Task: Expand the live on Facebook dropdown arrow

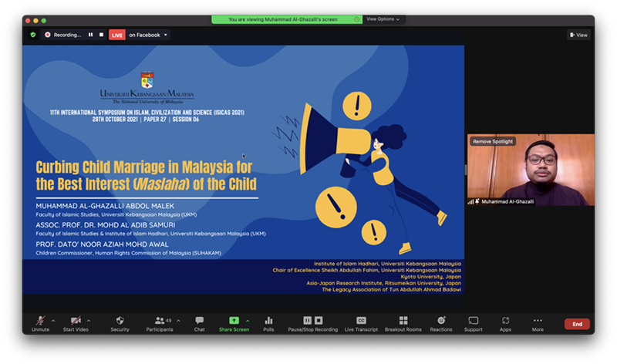Action: point(166,35)
